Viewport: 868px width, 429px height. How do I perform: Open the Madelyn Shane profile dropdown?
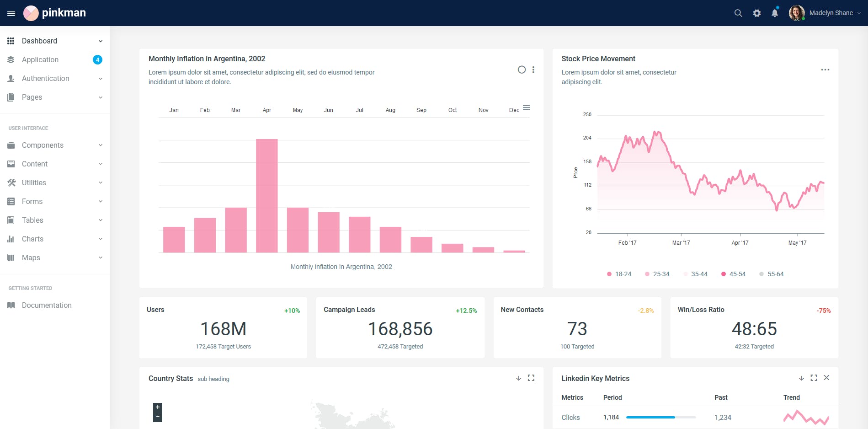pyautogui.click(x=825, y=13)
